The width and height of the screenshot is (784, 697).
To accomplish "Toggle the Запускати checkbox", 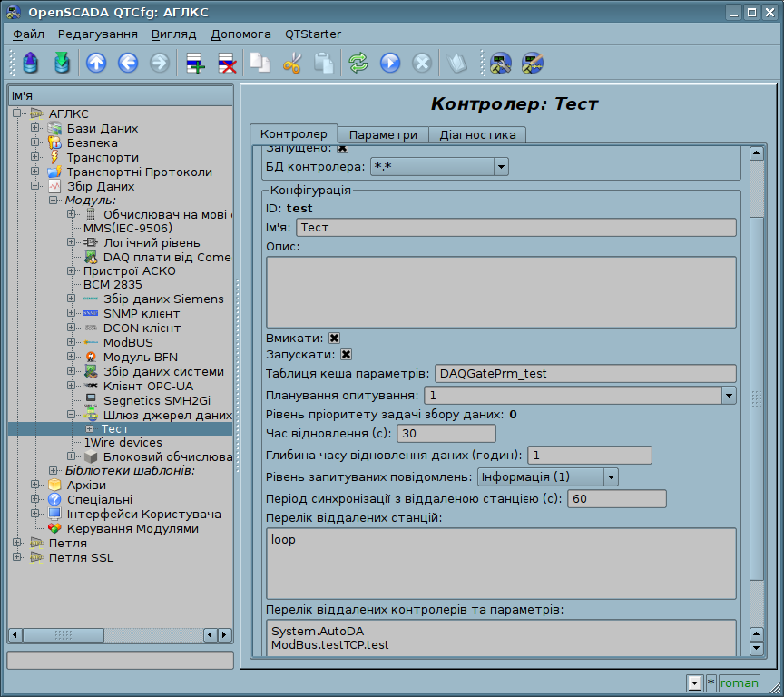I will pyautogui.click(x=346, y=355).
